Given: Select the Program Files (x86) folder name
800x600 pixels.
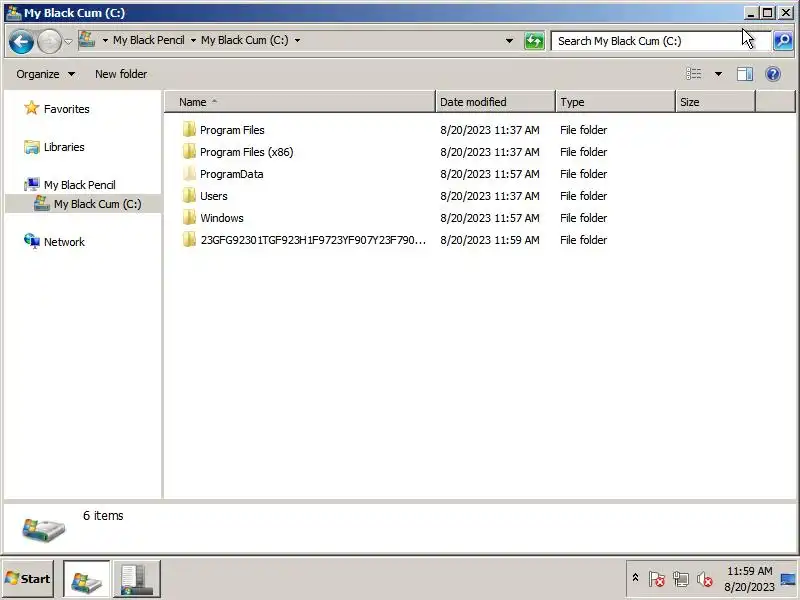Looking at the screenshot, I should pyautogui.click(x=246, y=152).
